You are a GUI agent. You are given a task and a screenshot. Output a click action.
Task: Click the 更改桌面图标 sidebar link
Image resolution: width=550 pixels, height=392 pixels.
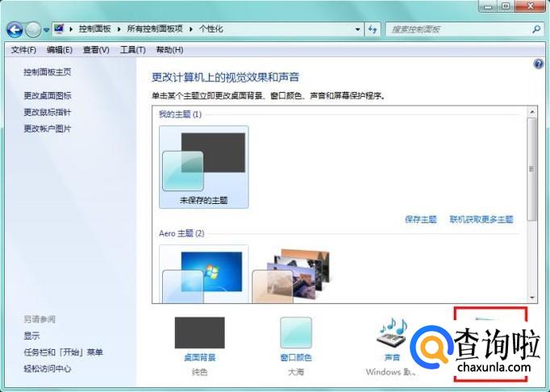point(48,96)
